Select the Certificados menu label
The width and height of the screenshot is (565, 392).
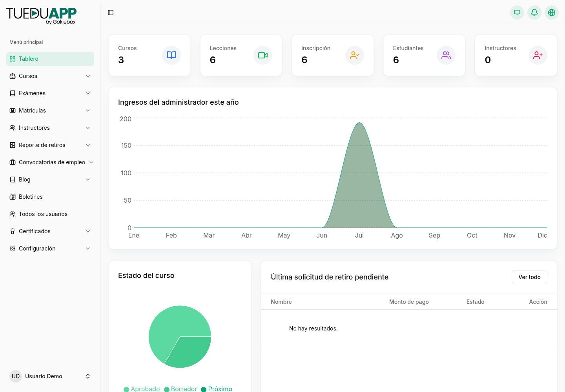point(35,231)
